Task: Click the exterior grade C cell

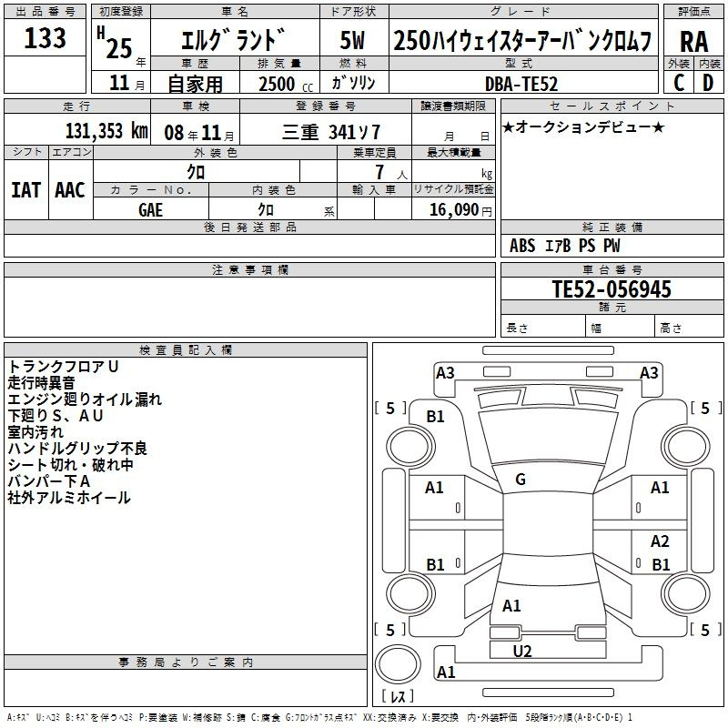Action: coord(679,82)
